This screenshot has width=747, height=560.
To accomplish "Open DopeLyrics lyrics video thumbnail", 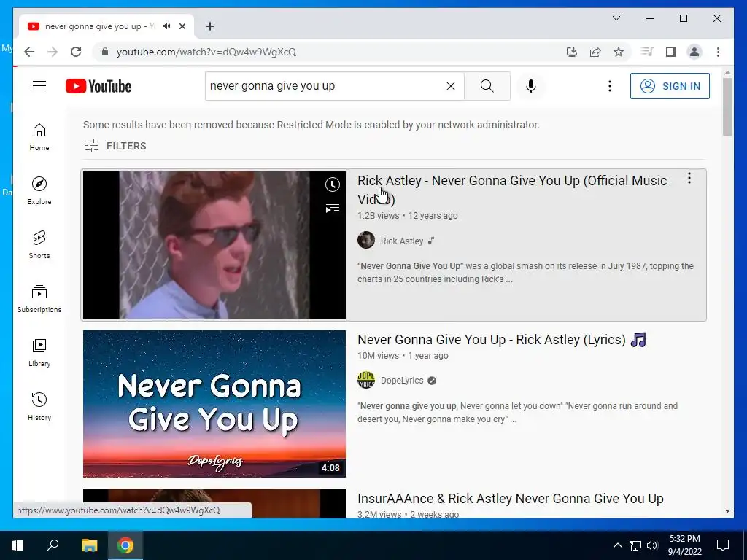I will pyautogui.click(x=214, y=404).
